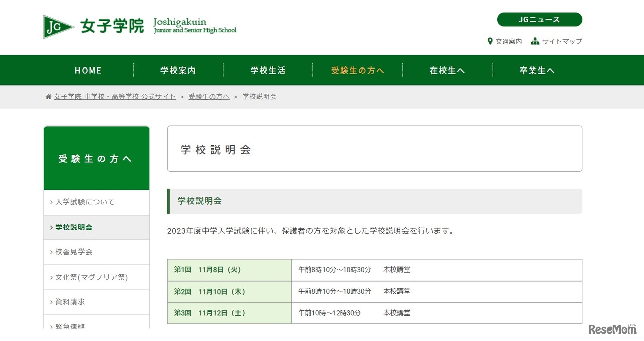Open sidebar item 入学試験について

97,202
